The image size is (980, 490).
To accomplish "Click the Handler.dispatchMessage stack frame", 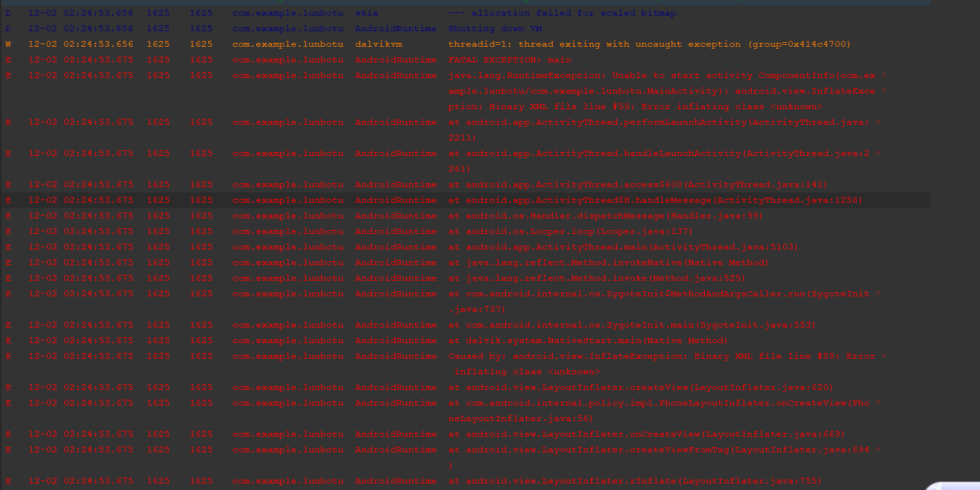I will coord(605,216).
